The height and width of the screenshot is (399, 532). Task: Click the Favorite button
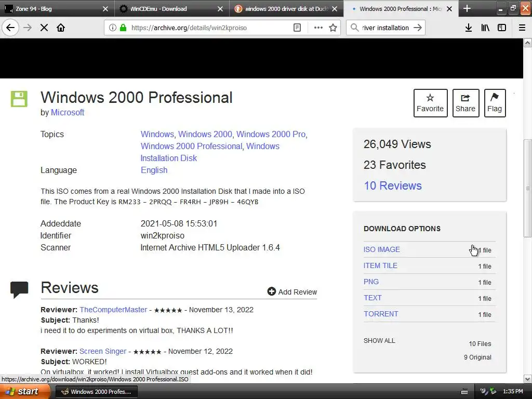point(430,103)
